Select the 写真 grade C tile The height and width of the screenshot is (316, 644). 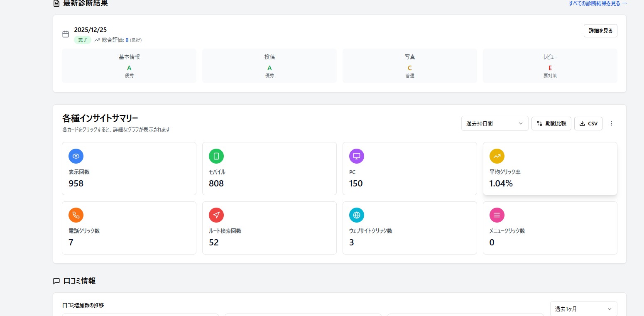(410, 66)
